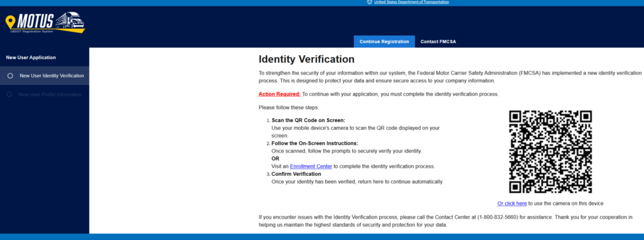Open the United States Department of Transportation link
The width and height of the screenshot is (644, 240).
[x=411, y=2]
